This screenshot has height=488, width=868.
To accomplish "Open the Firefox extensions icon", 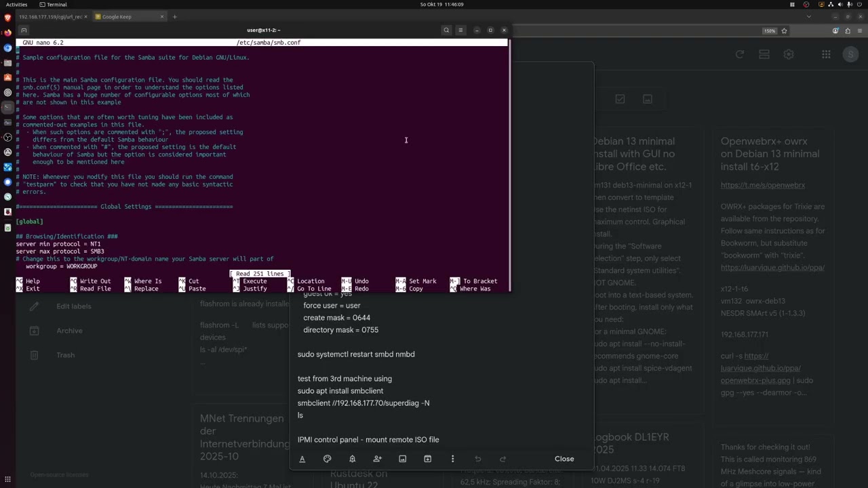I will [x=847, y=30].
